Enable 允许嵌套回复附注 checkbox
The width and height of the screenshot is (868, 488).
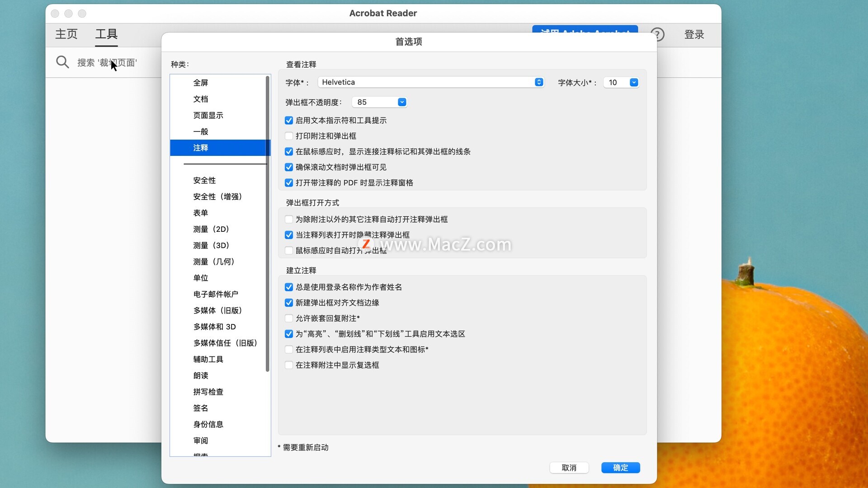click(289, 319)
